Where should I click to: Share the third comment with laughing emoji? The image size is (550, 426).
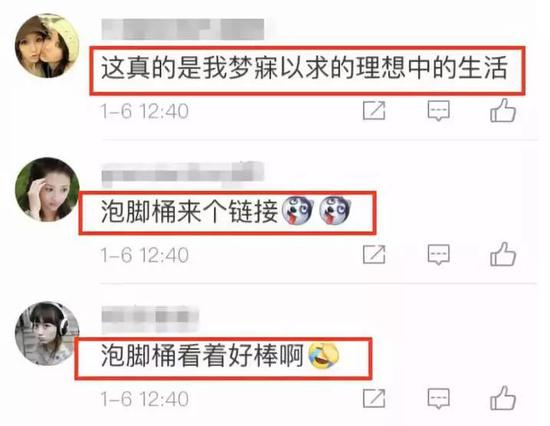[374, 398]
